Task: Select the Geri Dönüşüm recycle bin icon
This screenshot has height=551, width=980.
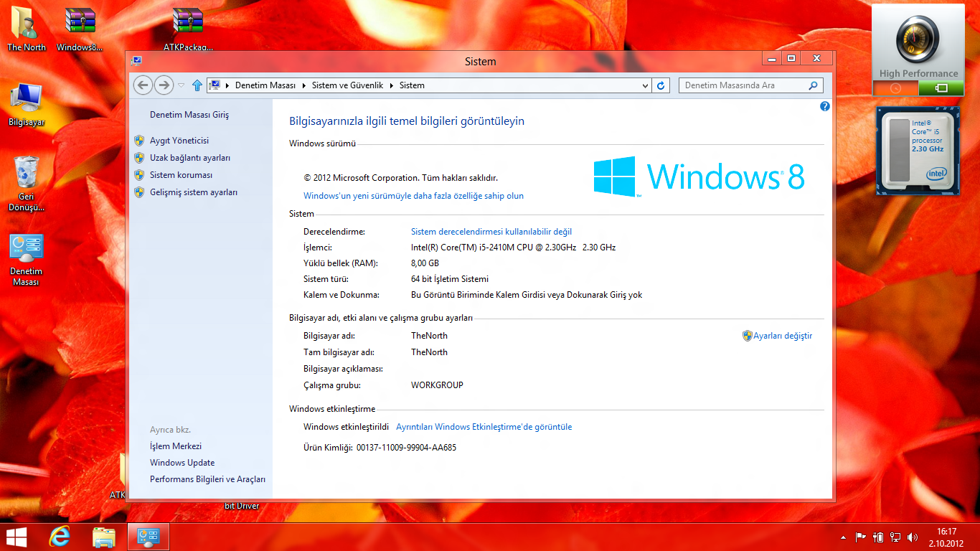Action: (27, 184)
